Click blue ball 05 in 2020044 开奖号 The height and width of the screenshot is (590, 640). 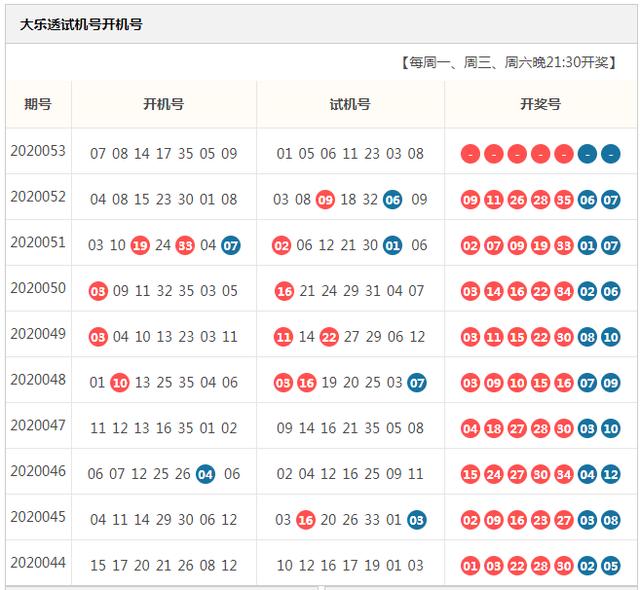pos(611,566)
